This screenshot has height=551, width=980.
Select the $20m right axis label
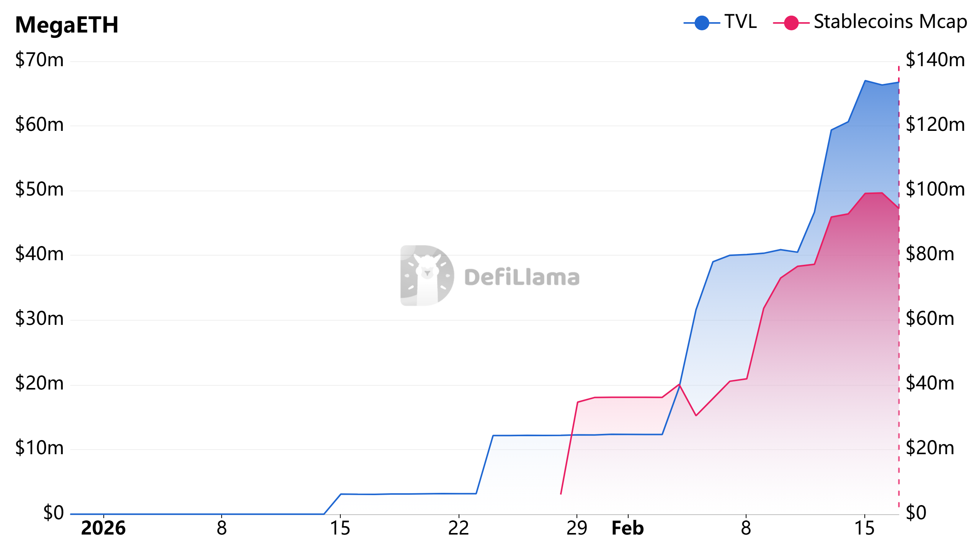tap(930, 448)
